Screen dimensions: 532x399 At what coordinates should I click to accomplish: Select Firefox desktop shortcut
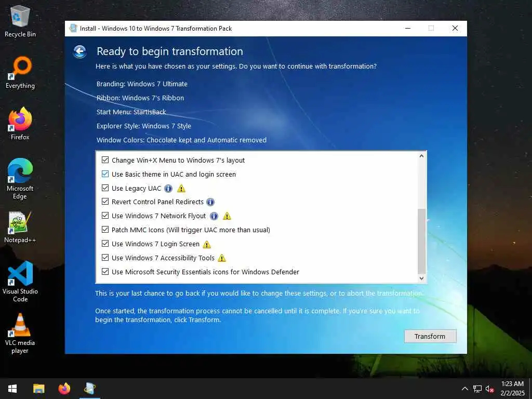20,124
